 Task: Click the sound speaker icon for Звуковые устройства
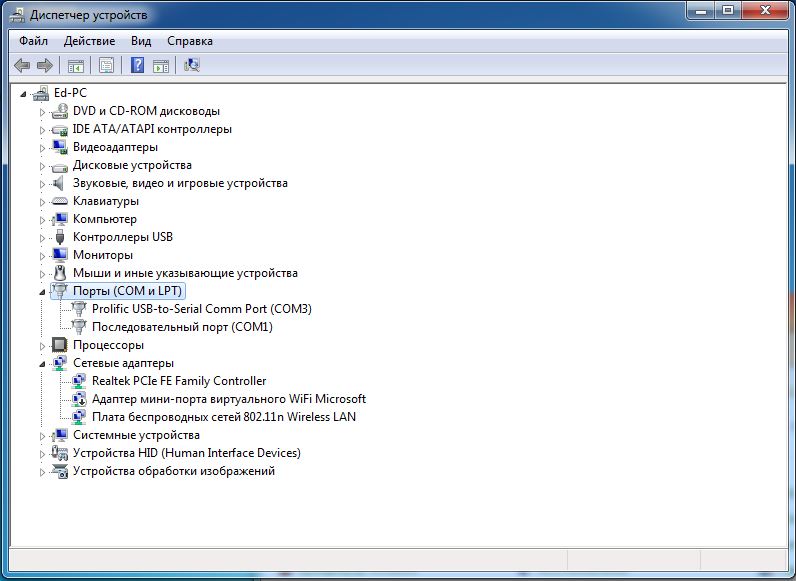tap(59, 183)
